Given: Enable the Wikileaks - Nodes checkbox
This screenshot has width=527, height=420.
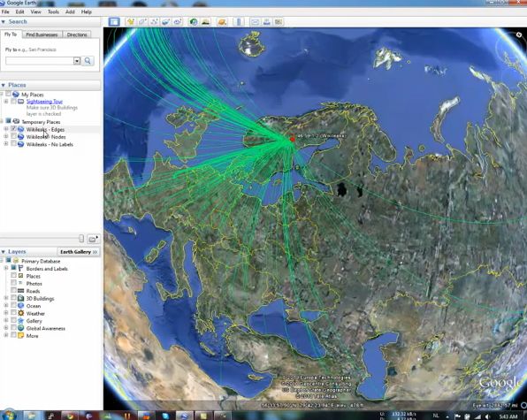Looking at the screenshot, I should click(x=13, y=136).
